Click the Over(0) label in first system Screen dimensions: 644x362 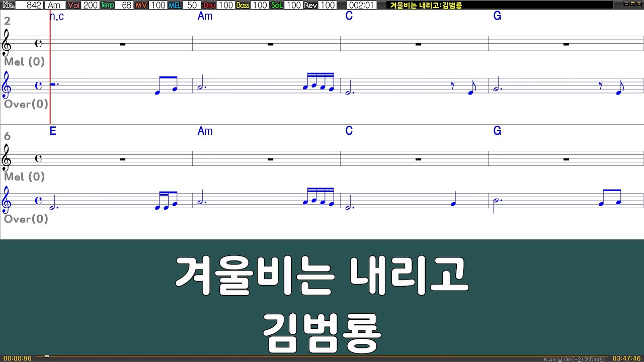pyautogui.click(x=26, y=104)
